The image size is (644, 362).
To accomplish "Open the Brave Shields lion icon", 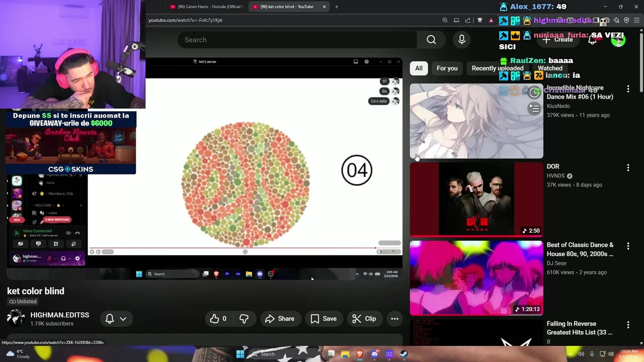I will 480,20.
